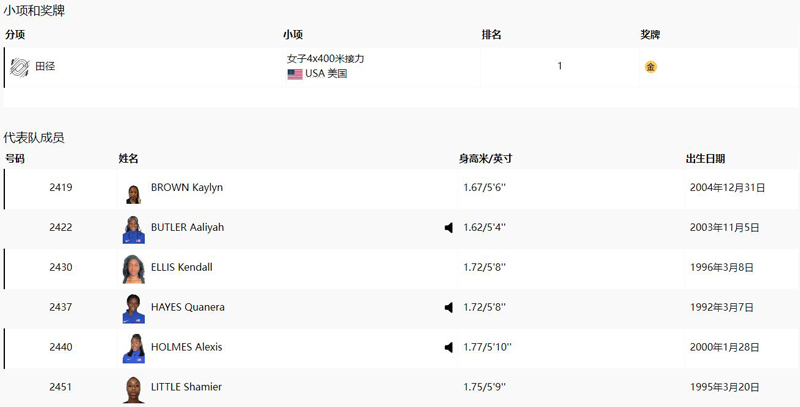This screenshot has width=800, height=407.
Task: Open HOLMES Alexis athlete link
Action: click(x=187, y=347)
